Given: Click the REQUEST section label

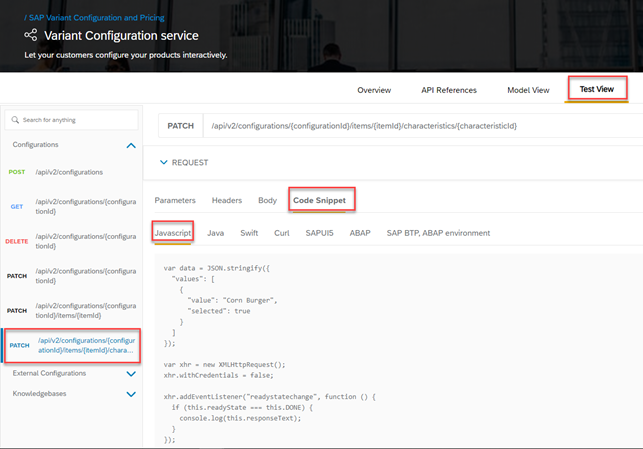Looking at the screenshot, I should 190,163.
